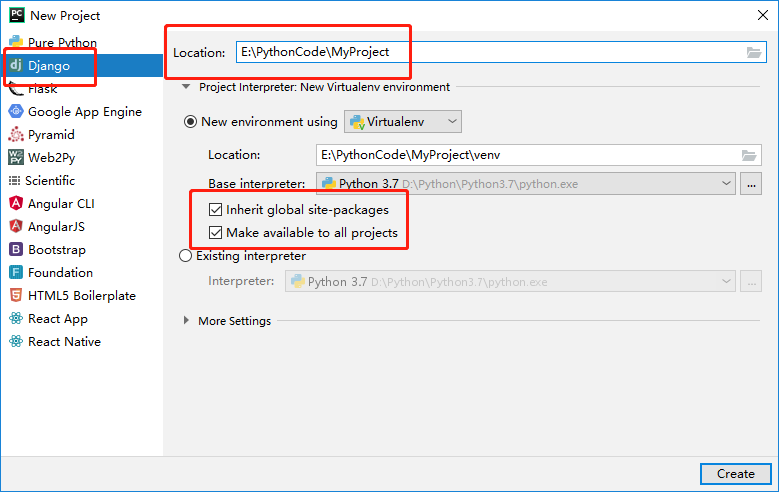This screenshot has width=779, height=492.
Task: Click the Foundation F icon
Action: 16,272
